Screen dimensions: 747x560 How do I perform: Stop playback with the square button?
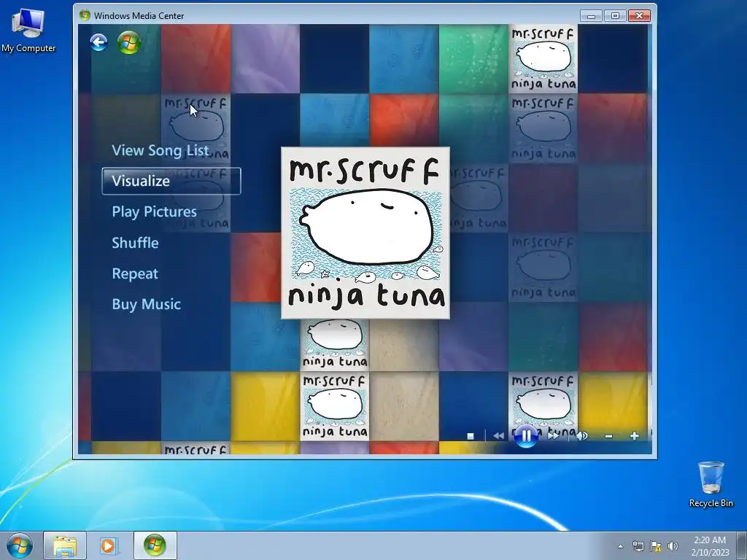click(x=471, y=436)
